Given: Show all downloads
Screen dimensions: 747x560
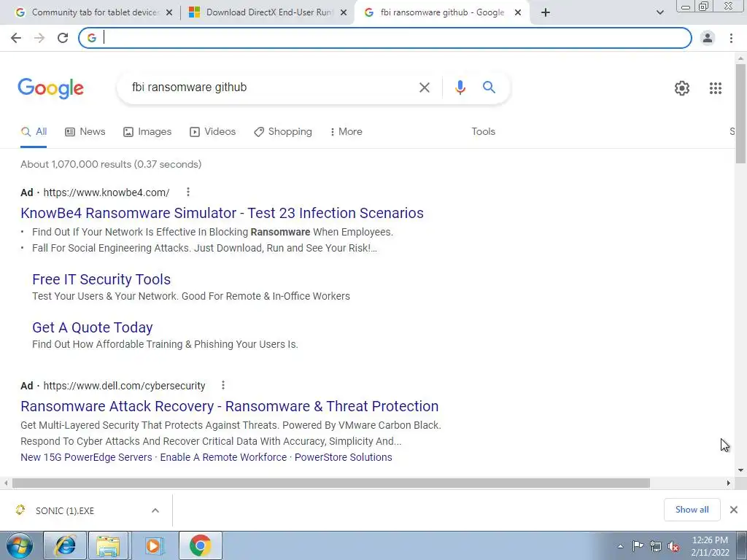Looking at the screenshot, I should pyautogui.click(x=692, y=510).
